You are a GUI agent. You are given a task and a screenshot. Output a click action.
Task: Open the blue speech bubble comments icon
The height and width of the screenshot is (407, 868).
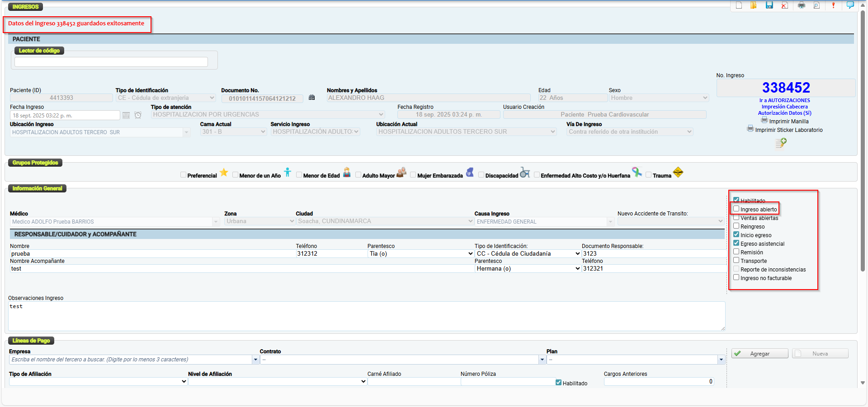click(850, 5)
